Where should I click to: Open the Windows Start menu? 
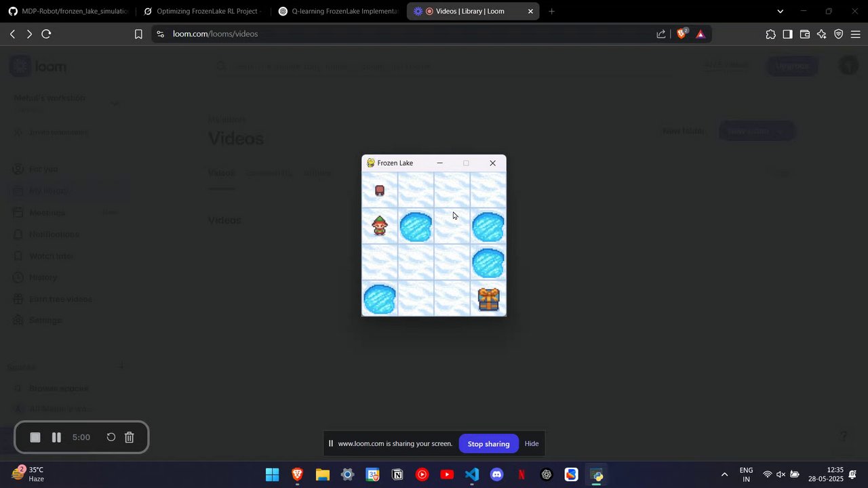click(x=272, y=474)
